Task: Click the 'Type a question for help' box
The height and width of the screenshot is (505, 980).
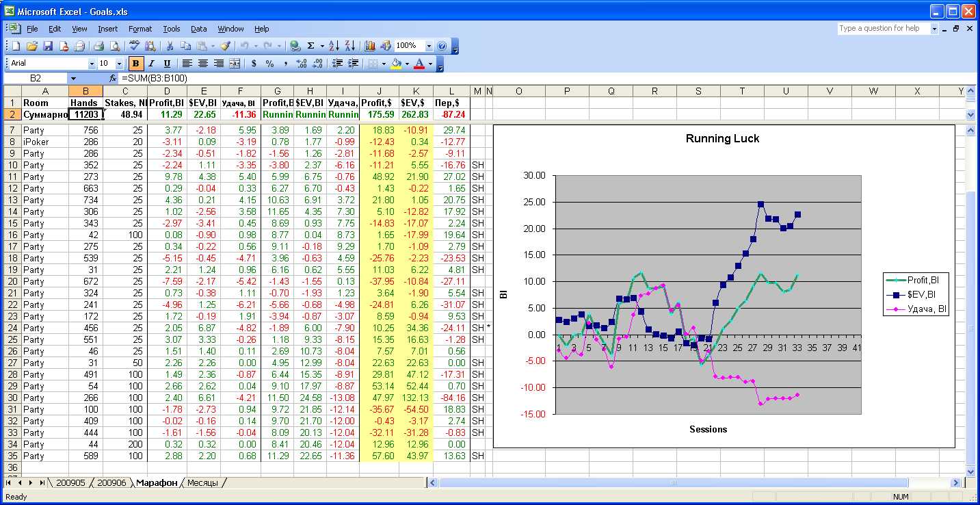Action: pyautogui.click(x=883, y=29)
